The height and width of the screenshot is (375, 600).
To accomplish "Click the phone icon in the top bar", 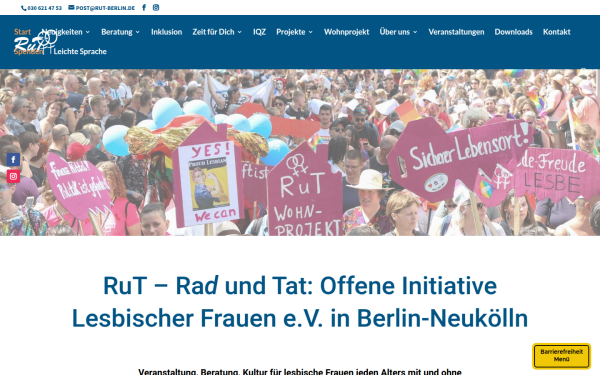I will (24, 8).
